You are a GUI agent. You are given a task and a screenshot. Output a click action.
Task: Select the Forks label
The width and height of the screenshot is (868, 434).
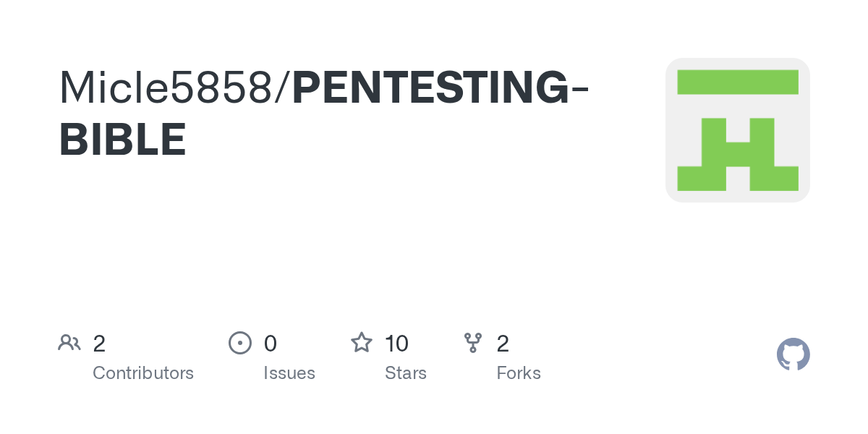(x=519, y=373)
